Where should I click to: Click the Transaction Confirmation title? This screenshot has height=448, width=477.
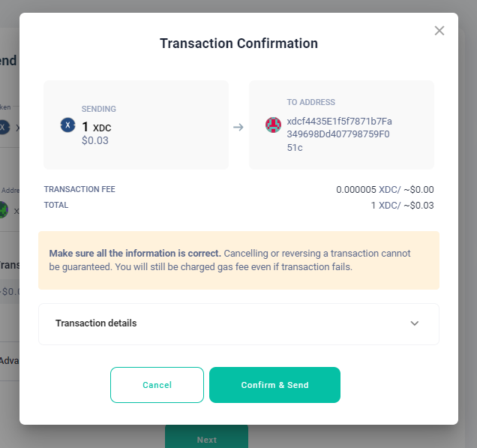pyautogui.click(x=238, y=44)
